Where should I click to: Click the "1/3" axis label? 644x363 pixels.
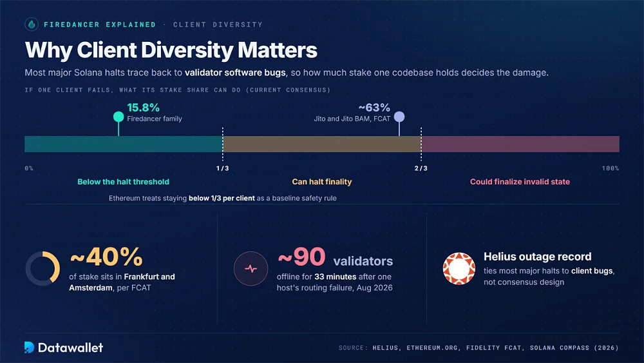pyautogui.click(x=223, y=168)
